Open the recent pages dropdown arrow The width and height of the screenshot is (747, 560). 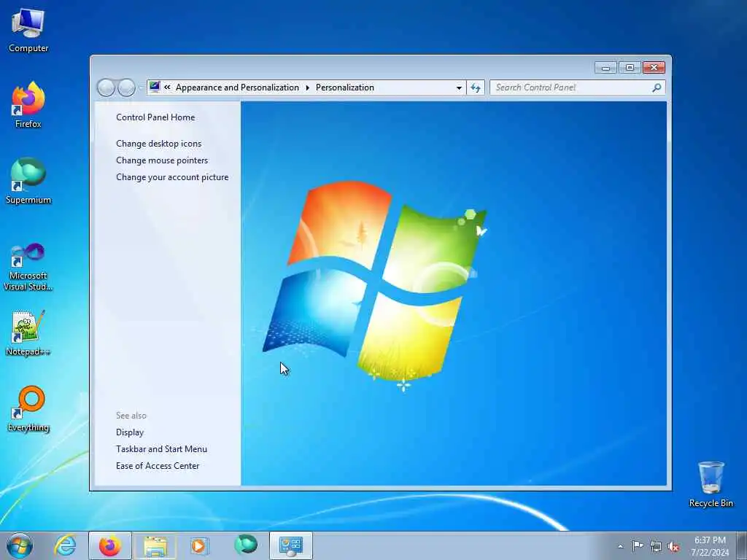click(140, 88)
